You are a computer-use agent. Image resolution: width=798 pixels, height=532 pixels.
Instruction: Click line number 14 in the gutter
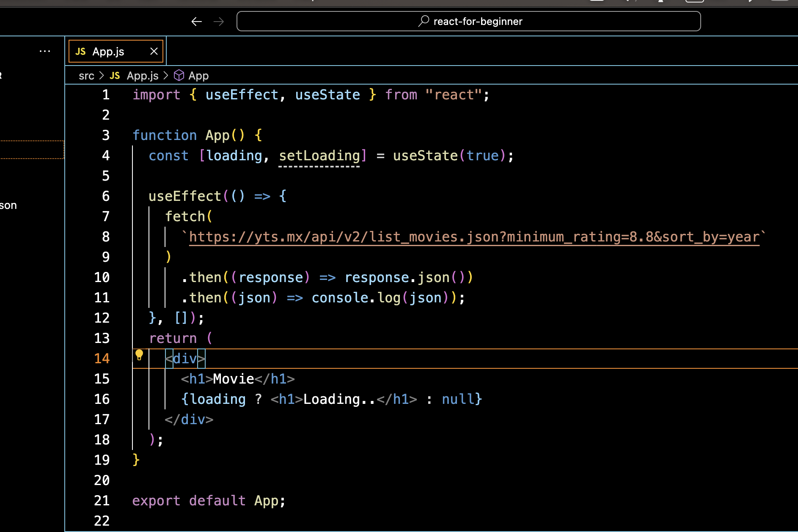click(102, 359)
